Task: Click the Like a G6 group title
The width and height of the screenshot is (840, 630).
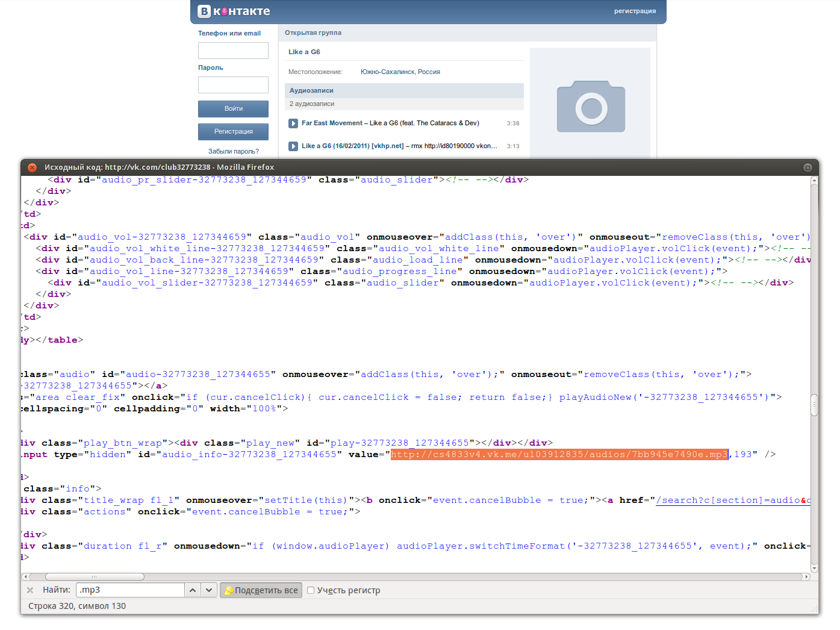Action: coord(304,52)
